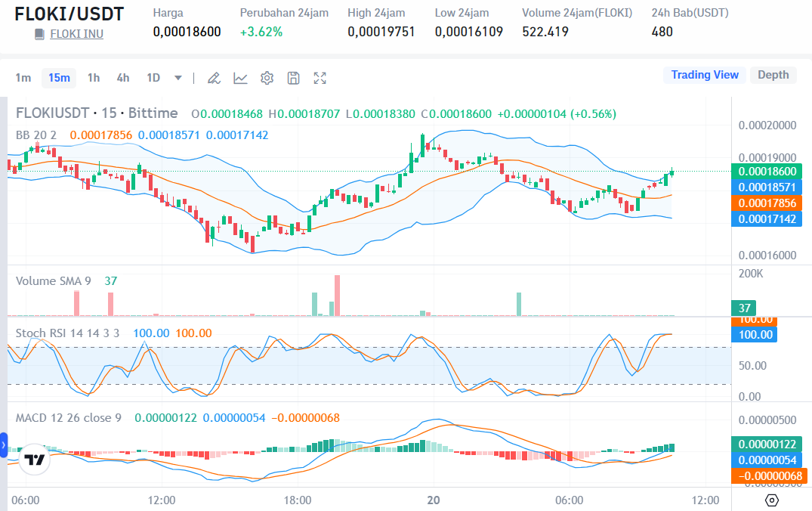Click the book icon beside FLOKI INU
Screen dimensions: 812x511
point(39,34)
